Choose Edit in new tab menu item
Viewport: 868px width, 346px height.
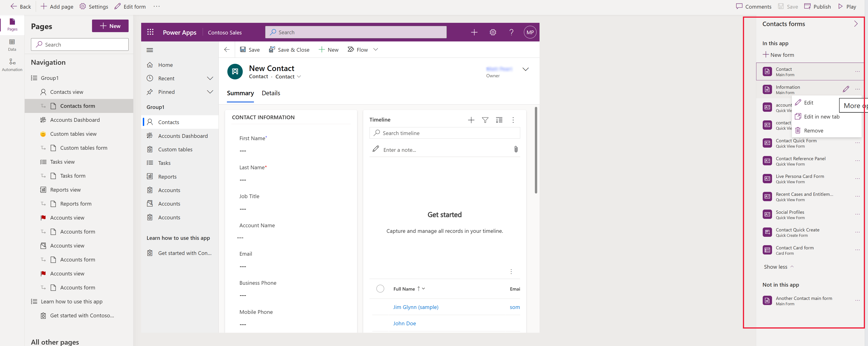click(x=826, y=117)
